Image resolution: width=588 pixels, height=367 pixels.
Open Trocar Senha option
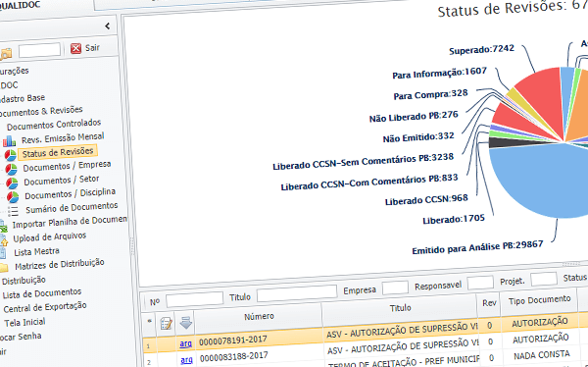pyautogui.click(x=21, y=337)
